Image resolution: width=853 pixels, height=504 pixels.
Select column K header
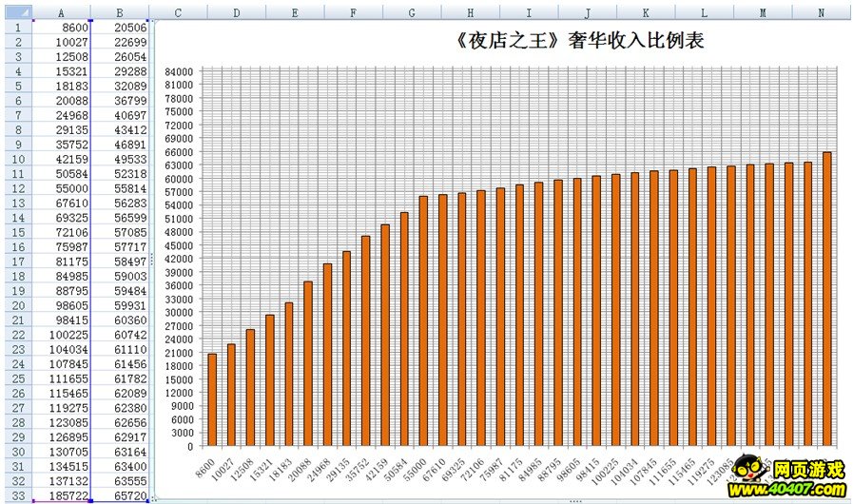coord(646,12)
